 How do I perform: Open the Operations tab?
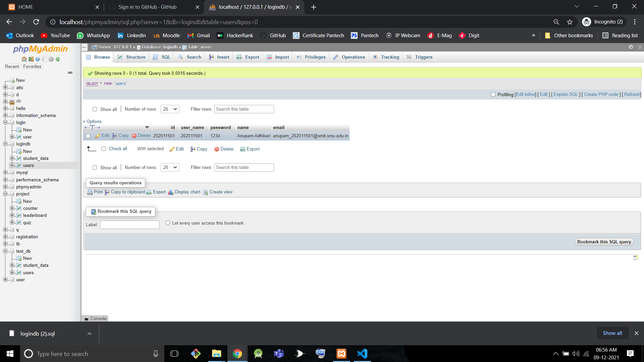point(349,57)
